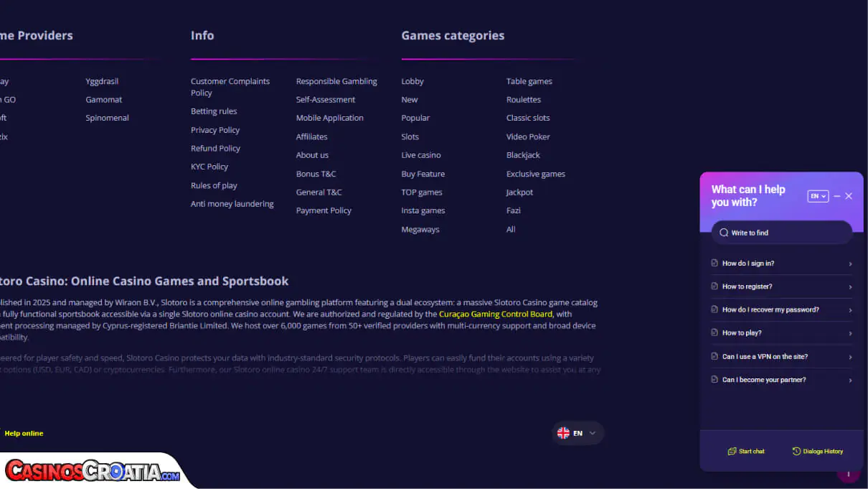868x489 pixels.
Task: Expand the 'How to register?' chevron arrow
Action: 850,287
